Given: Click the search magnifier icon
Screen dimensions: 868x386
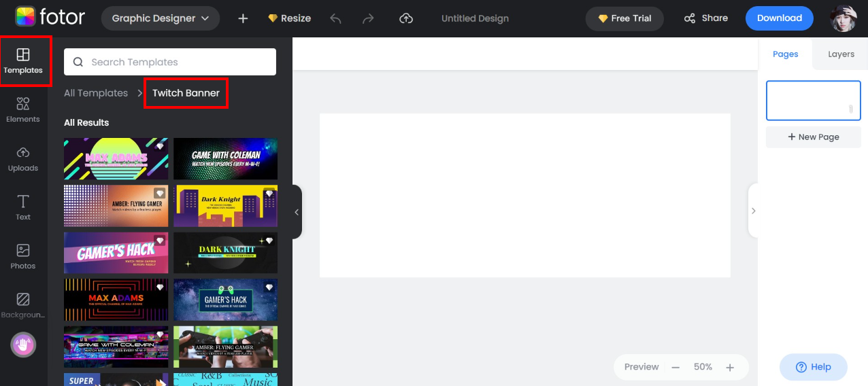Looking at the screenshot, I should 78,62.
